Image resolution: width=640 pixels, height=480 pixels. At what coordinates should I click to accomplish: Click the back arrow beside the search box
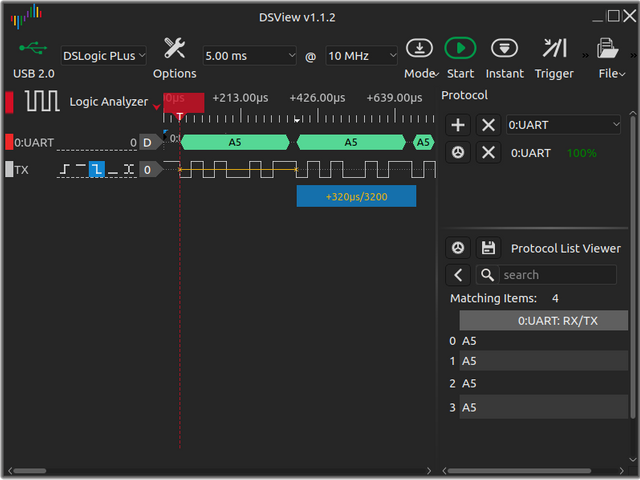pyautogui.click(x=458, y=275)
